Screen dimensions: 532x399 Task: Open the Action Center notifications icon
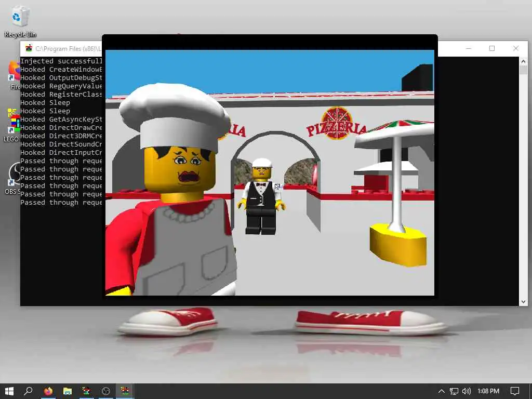(x=515, y=391)
